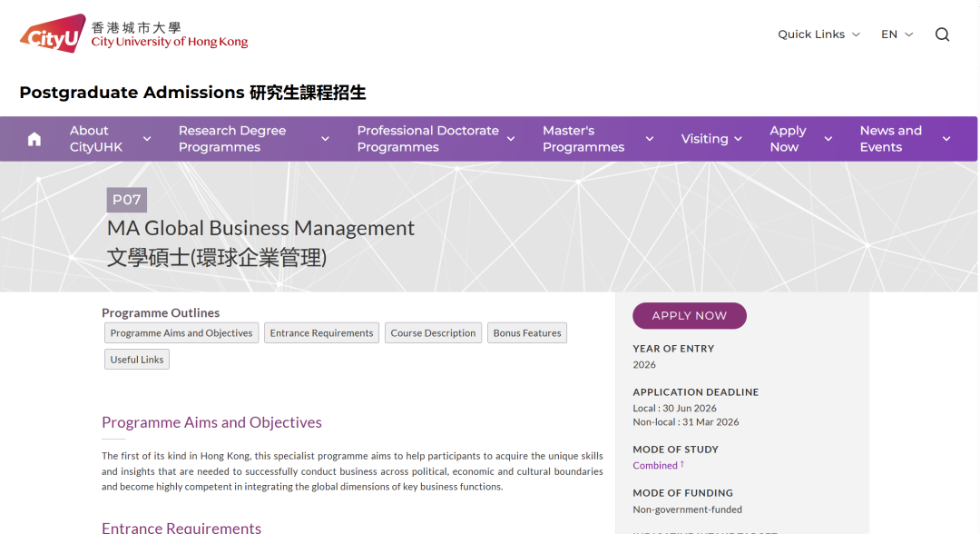Open the Useful Links button

pos(136,359)
